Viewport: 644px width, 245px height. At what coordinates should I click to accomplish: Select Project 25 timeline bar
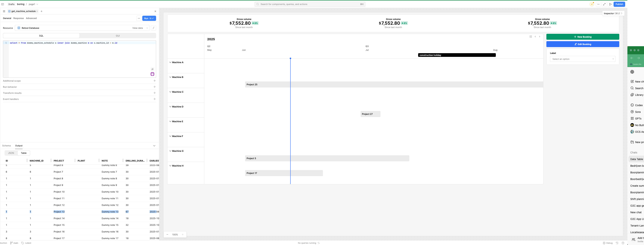[394, 85]
